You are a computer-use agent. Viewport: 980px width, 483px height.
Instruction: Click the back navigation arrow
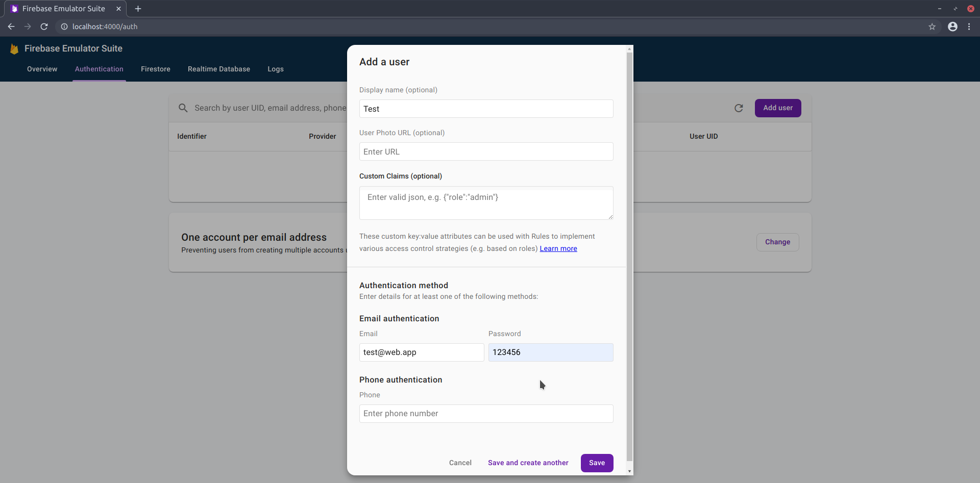click(x=11, y=27)
